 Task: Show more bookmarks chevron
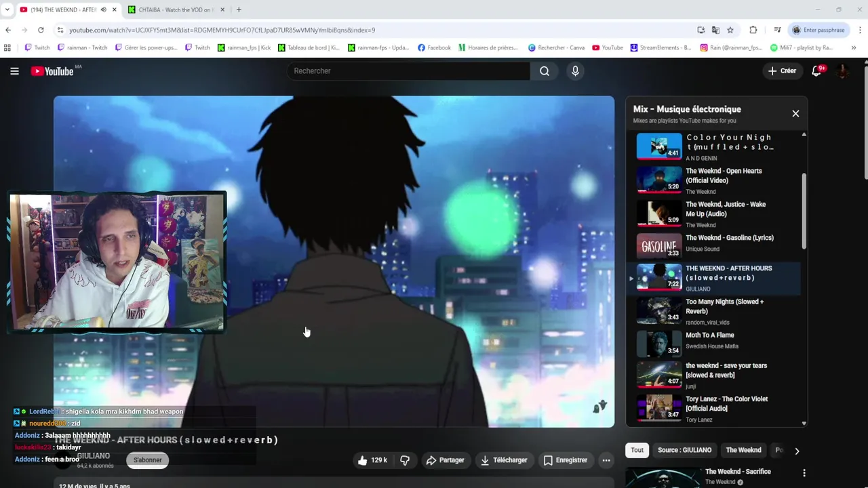pyautogui.click(x=853, y=47)
